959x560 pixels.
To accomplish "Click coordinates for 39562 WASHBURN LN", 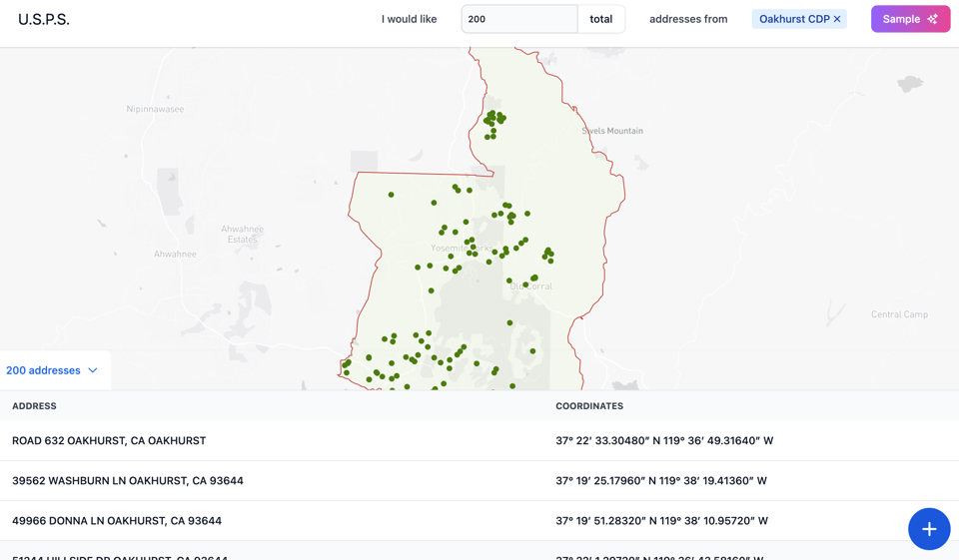I will [661, 480].
